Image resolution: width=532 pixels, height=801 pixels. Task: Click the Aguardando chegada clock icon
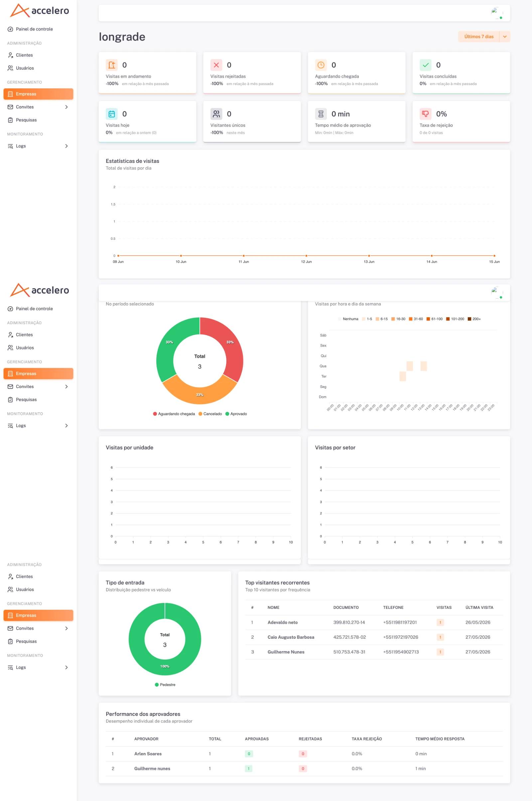321,65
